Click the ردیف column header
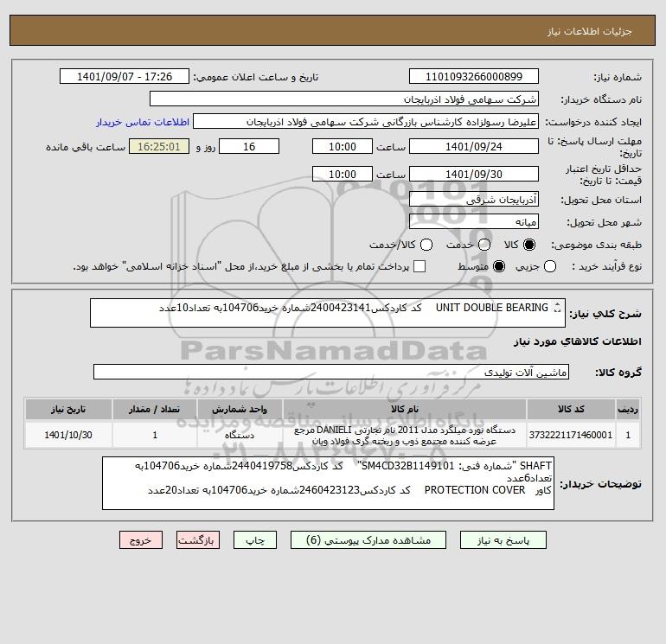This screenshot has height=644, width=666. [628, 409]
